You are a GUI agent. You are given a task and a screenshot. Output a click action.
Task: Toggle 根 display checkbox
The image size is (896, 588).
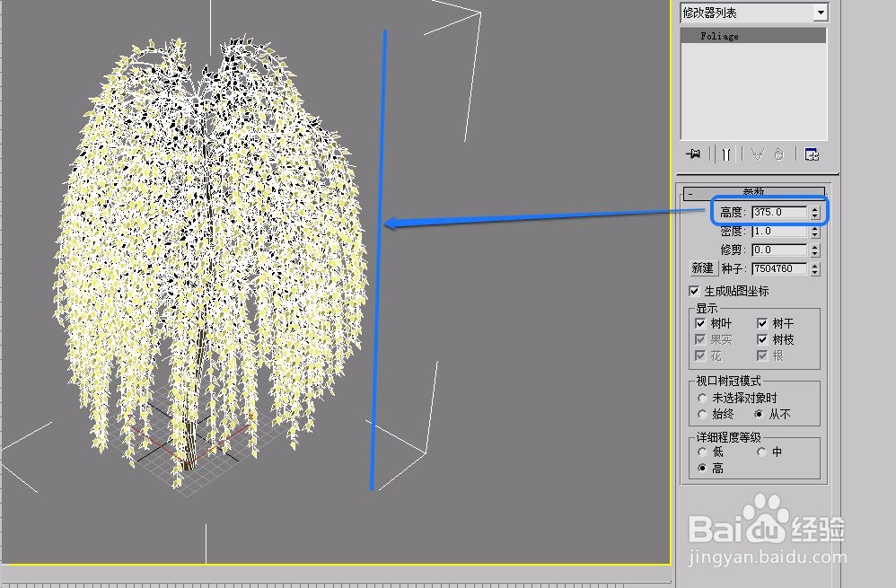761,355
